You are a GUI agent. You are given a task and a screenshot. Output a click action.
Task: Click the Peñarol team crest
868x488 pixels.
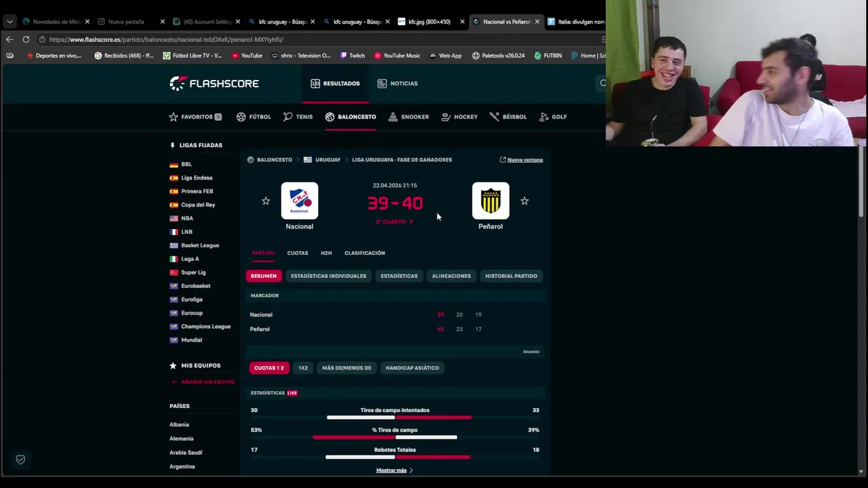pos(490,201)
